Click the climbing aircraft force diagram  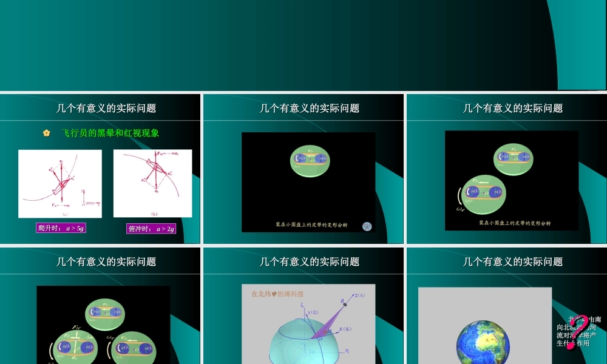point(60,183)
